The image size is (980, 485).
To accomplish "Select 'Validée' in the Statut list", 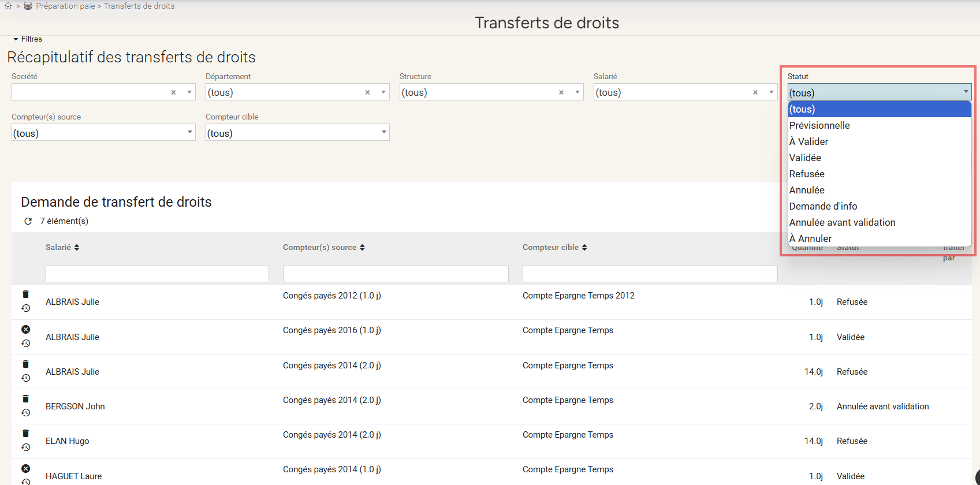I will click(805, 158).
